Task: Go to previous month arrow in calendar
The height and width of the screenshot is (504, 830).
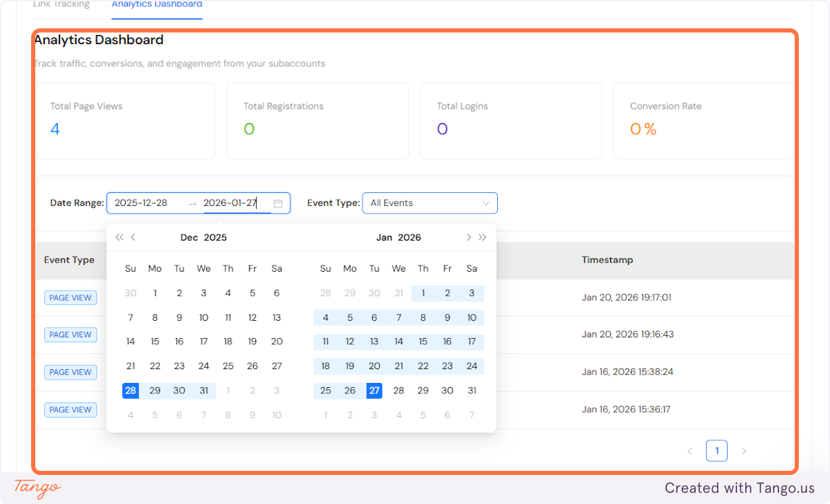Action: pos(133,237)
